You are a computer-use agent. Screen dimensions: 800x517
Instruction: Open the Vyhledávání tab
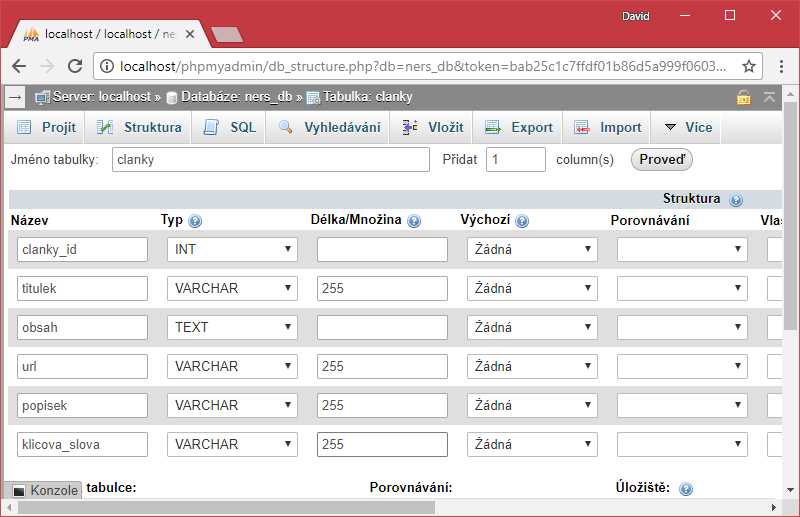click(330, 128)
